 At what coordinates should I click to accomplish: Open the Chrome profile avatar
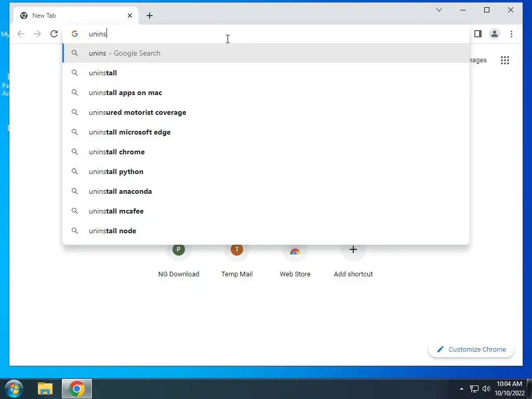pyautogui.click(x=495, y=34)
